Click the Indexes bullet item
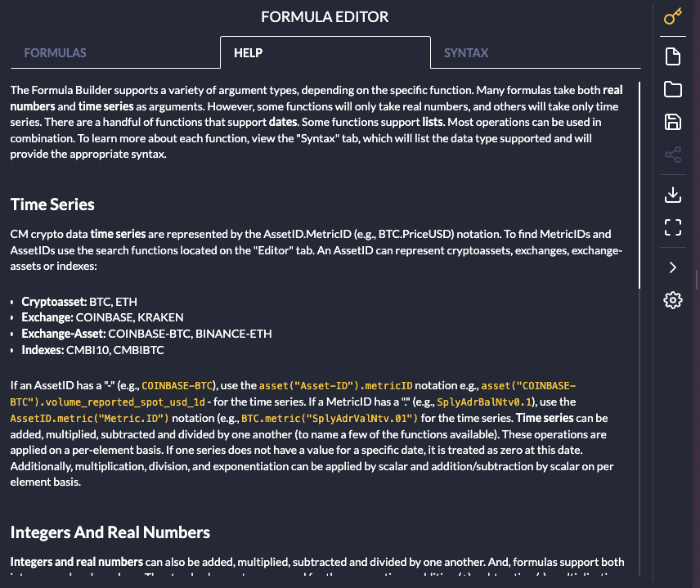 click(92, 350)
